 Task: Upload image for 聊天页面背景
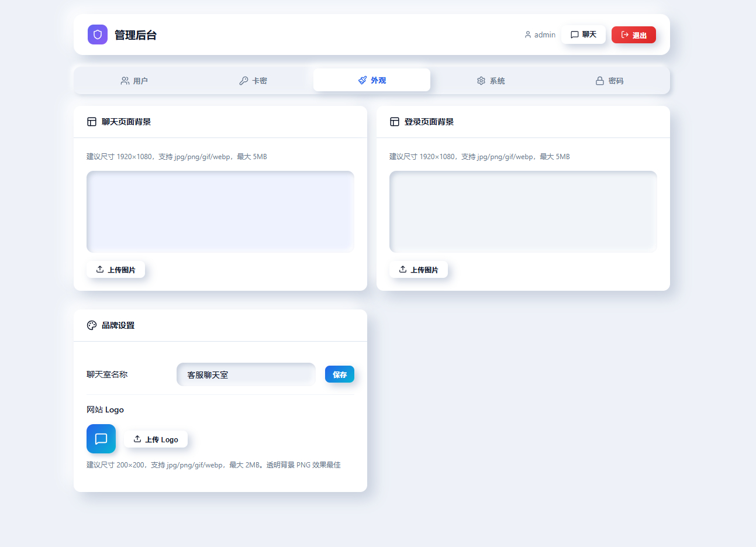pyautogui.click(x=116, y=270)
